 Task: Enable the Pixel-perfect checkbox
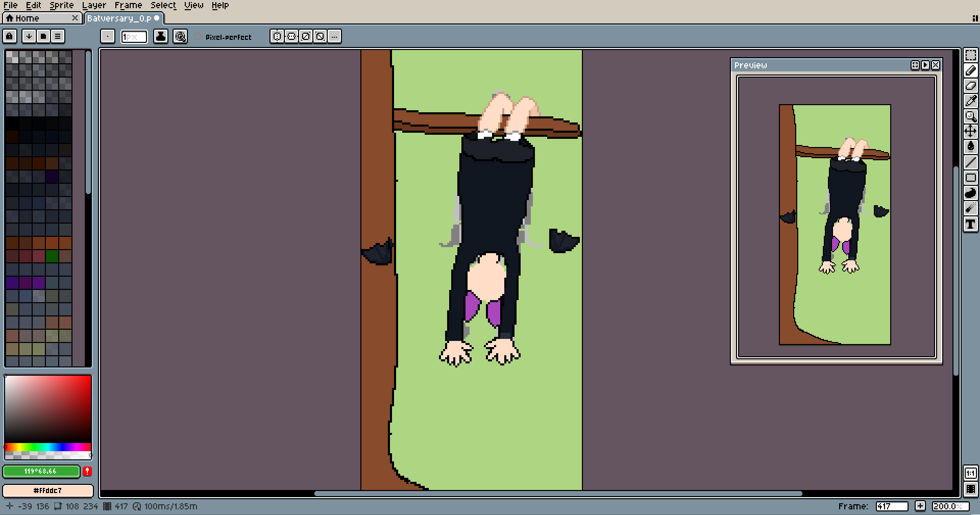pyautogui.click(x=198, y=37)
